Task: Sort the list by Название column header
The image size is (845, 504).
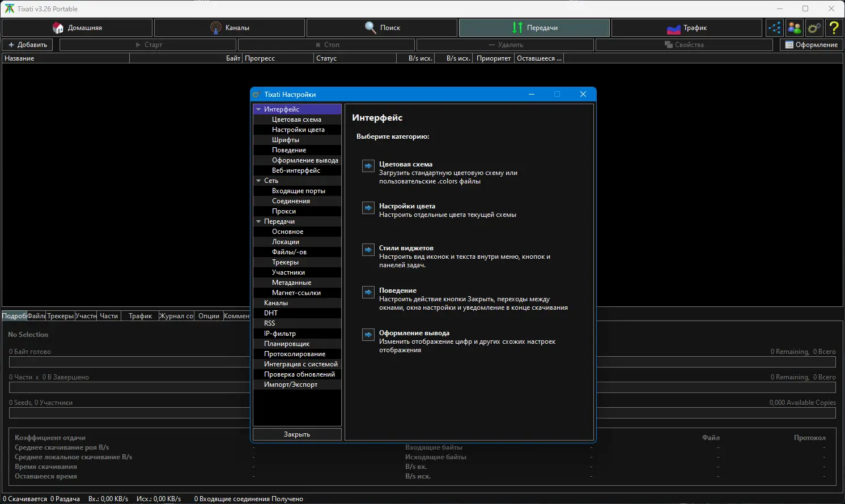Action: (x=66, y=58)
